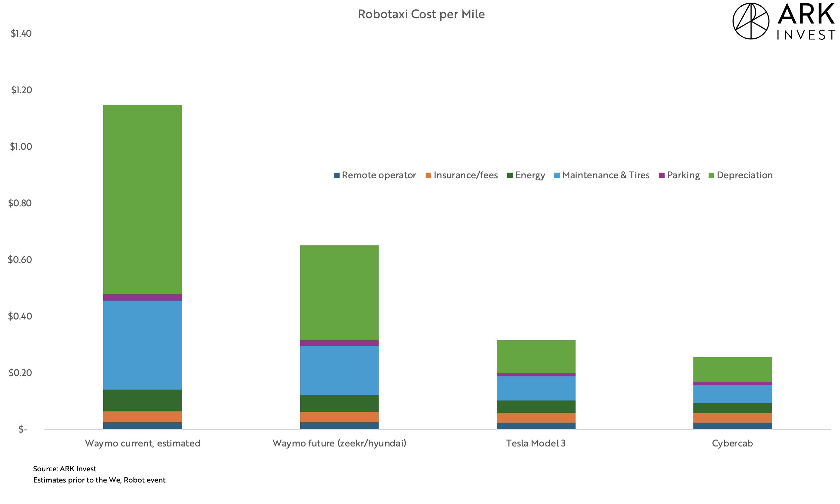The image size is (840, 504).
Task: Click the $0.80 y-axis value
Action: pos(20,203)
